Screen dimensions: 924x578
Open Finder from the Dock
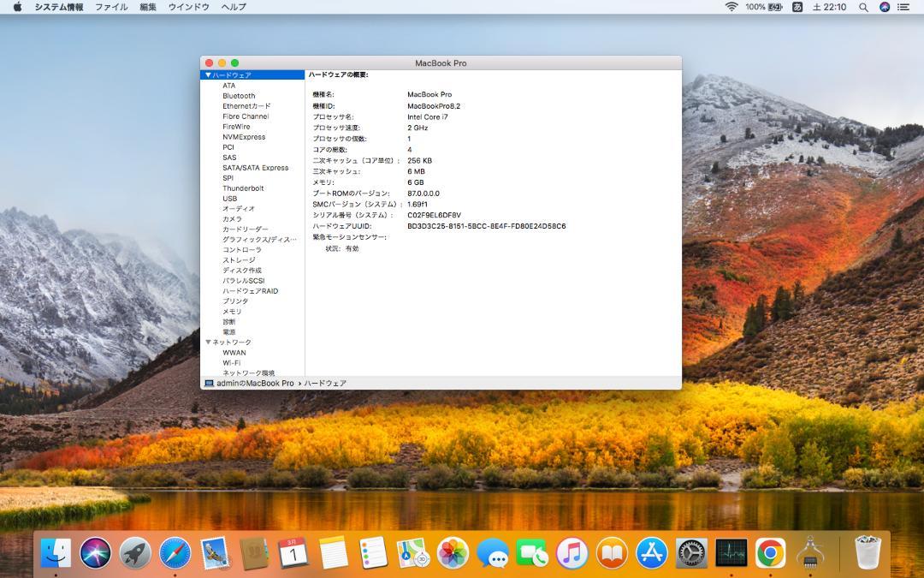coord(56,554)
